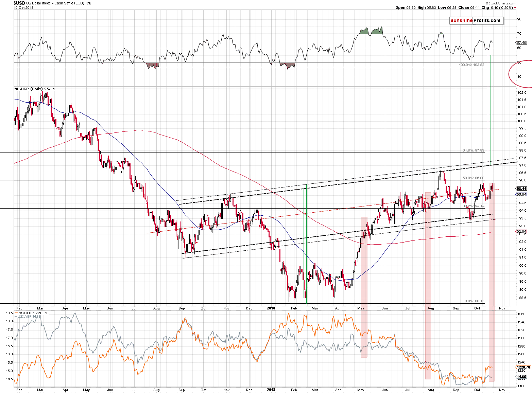The image size is (532, 393).
Task: Click the 88.5 price axis label
Action: (522, 298)
